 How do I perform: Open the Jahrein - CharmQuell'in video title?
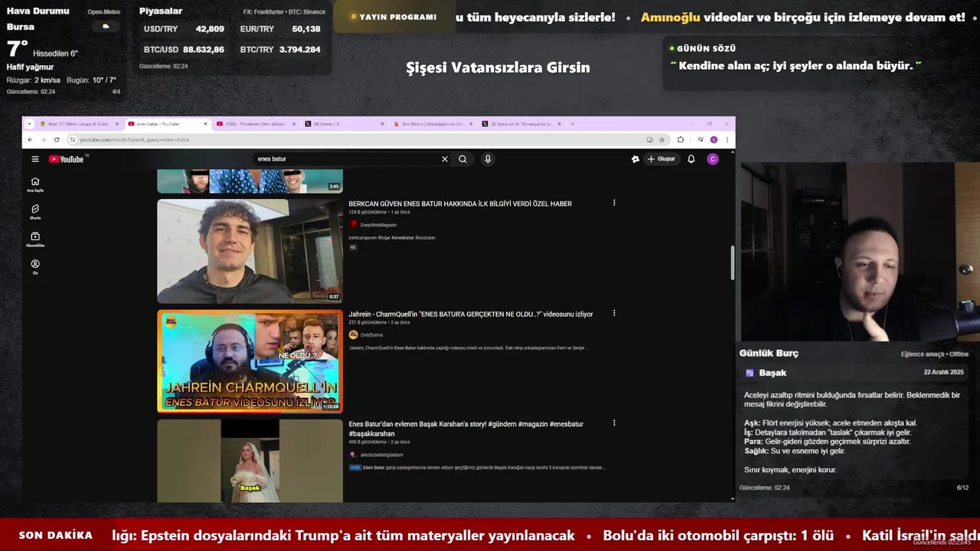[471, 314]
